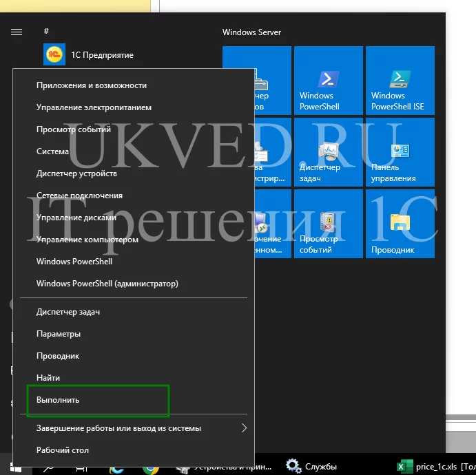Open the 1С Предприятие label in app list
The width and height of the screenshot is (476, 475).
[x=102, y=55]
